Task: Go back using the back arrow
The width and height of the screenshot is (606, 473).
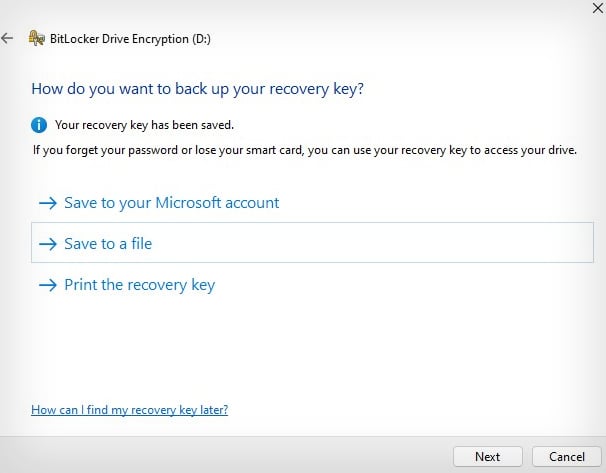Action: coord(7,38)
